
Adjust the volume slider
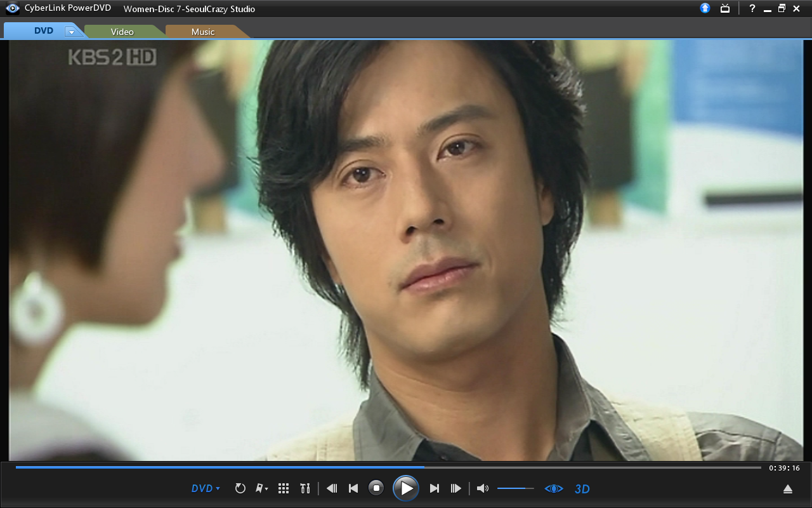516,488
